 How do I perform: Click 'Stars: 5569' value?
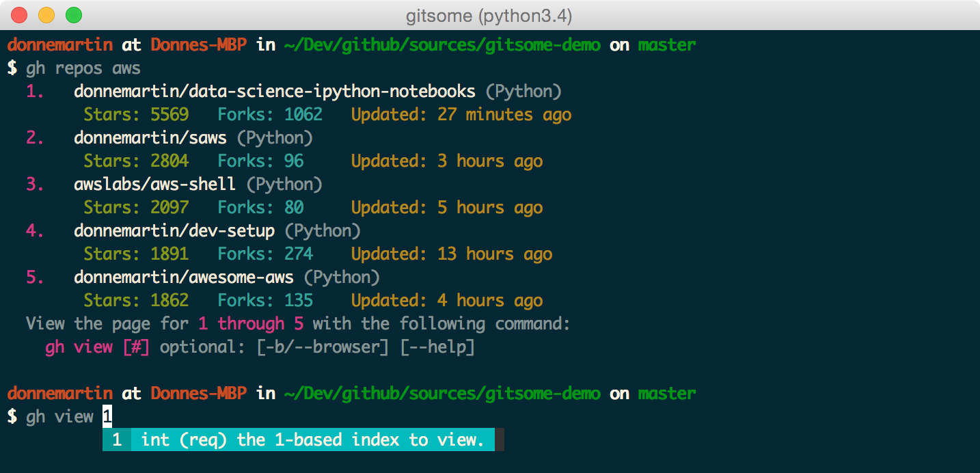(x=136, y=114)
